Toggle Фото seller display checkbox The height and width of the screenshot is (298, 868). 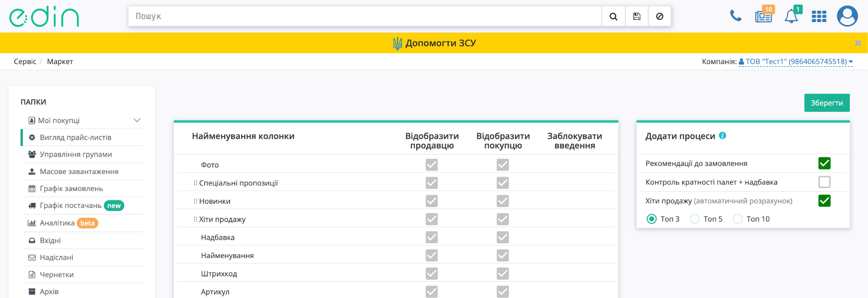(432, 165)
